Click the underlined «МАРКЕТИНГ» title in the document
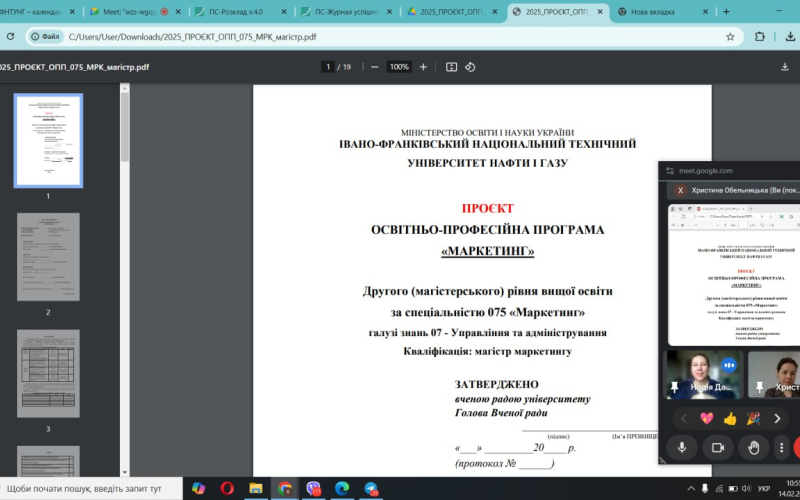The height and width of the screenshot is (500, 800). click(487, 251)
